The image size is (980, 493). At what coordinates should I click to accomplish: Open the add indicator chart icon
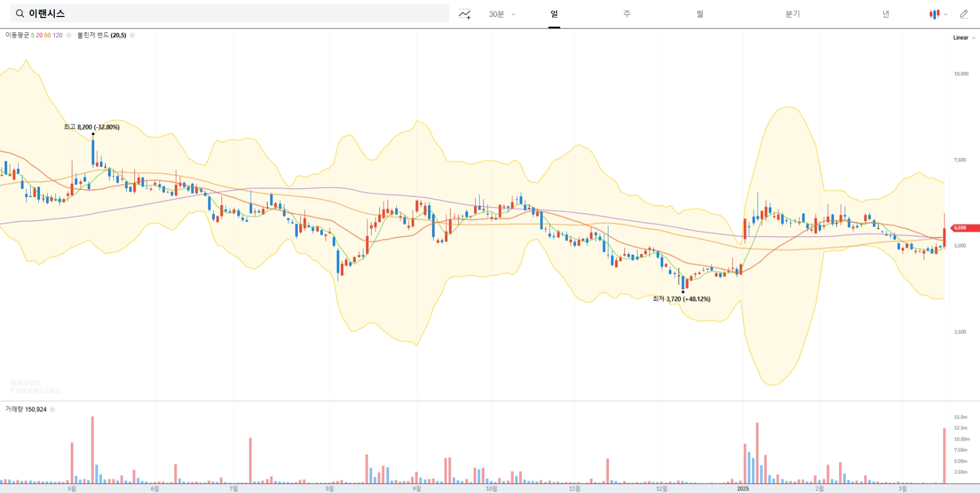(465, 14)
